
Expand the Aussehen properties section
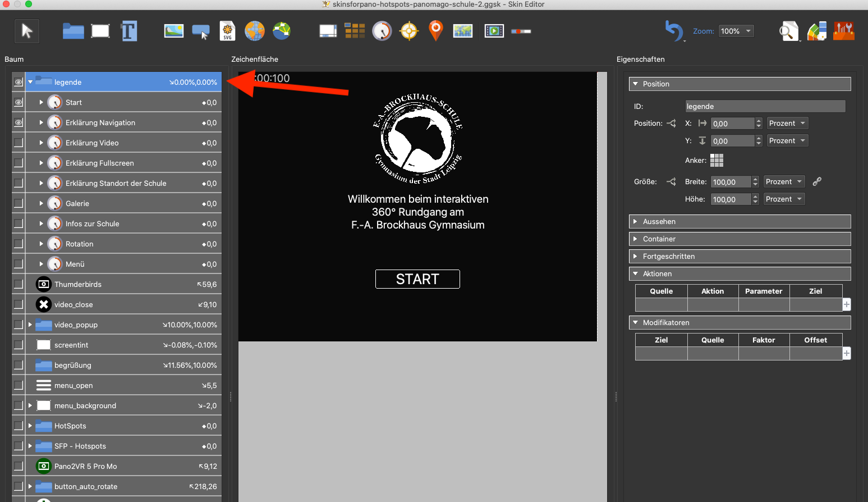click(740, 221)
